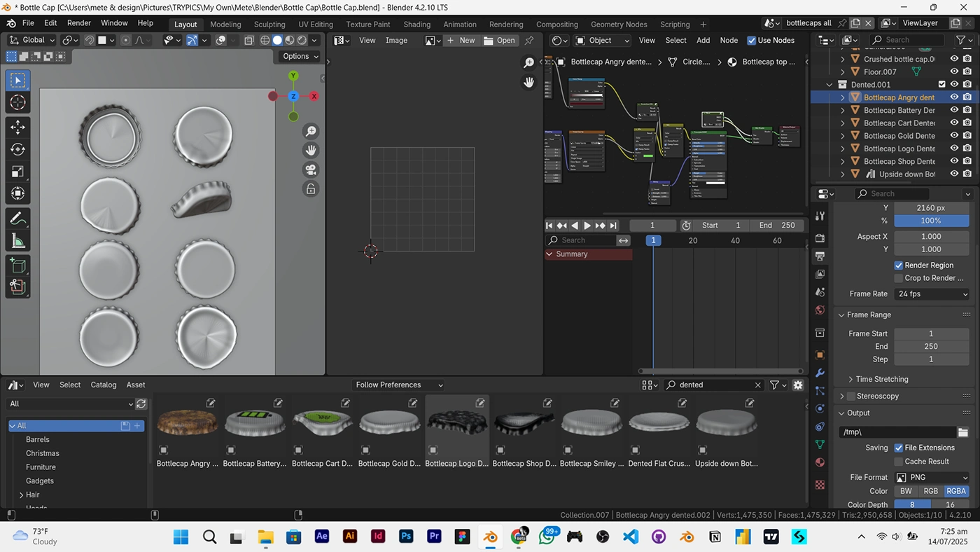Hide Bottlecap Gold Dented in outliner
980x552 pixels.
(954, 136)
